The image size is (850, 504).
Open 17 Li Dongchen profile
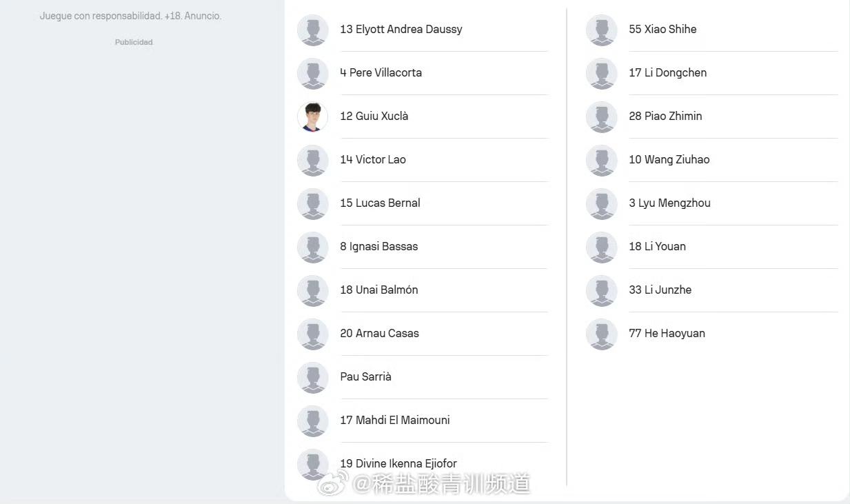coord(711,73)
